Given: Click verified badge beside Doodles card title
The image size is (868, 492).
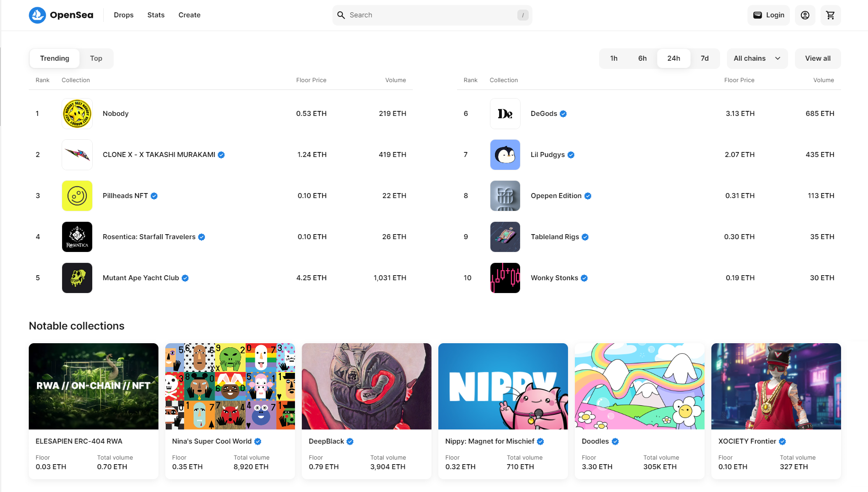Looking at the screenshot, I should (x=615, y=442).
